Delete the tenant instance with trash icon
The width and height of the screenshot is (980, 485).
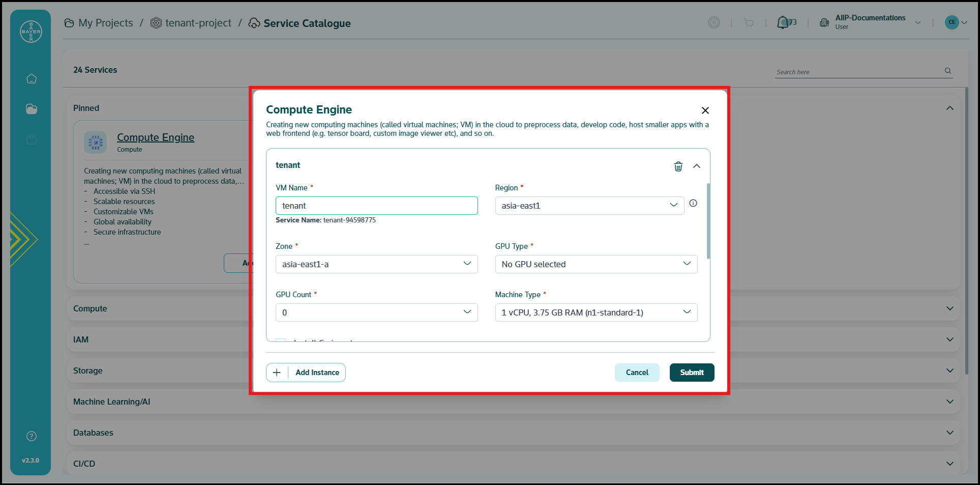pyautogui.click(x=678, y=166)
